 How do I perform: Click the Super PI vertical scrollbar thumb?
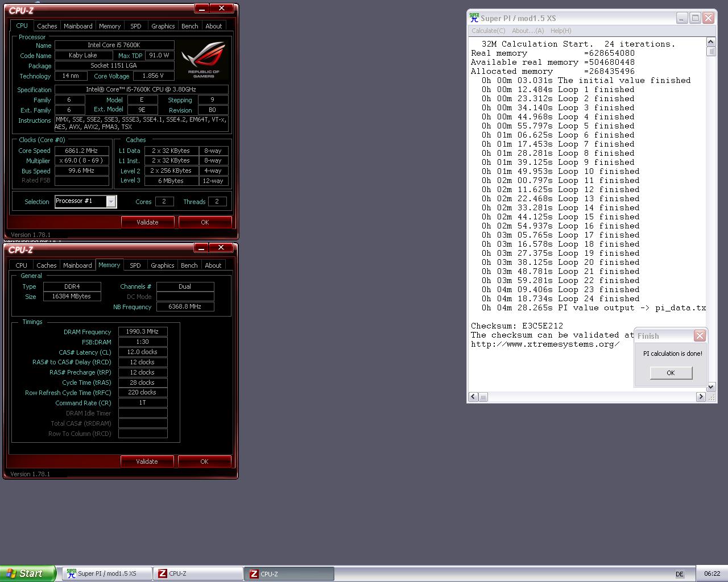711,51
